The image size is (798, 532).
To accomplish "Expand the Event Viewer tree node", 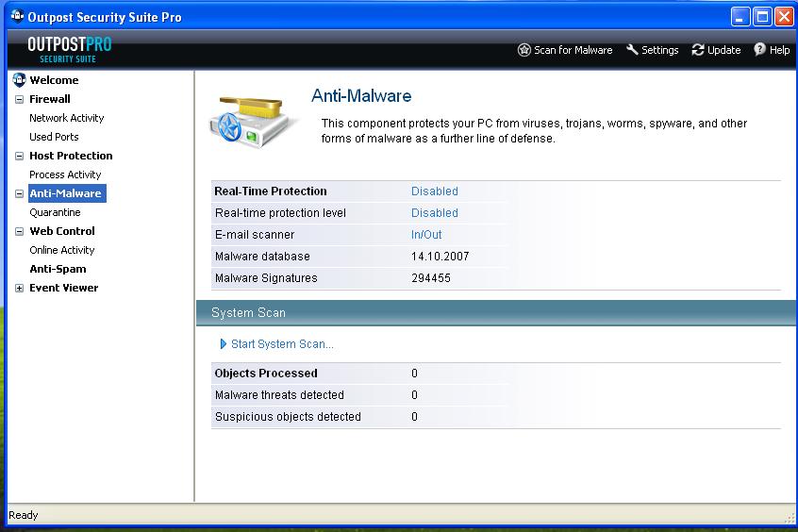I will pos(19,288).
